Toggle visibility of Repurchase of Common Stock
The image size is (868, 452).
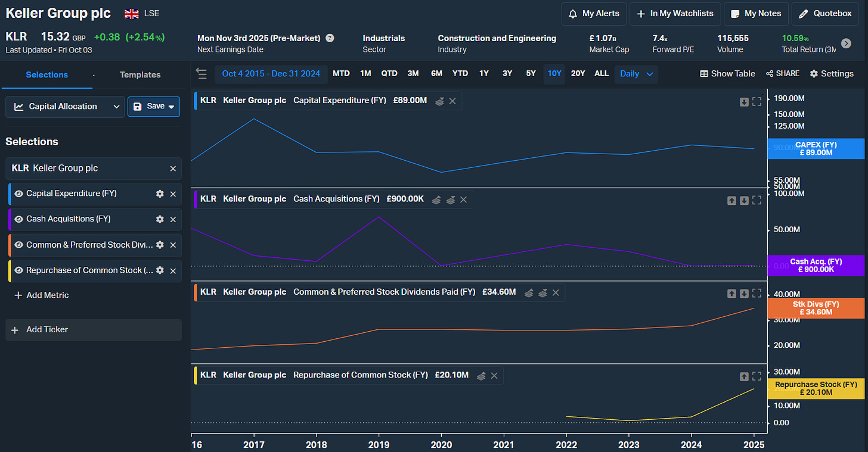coord(19,270)
